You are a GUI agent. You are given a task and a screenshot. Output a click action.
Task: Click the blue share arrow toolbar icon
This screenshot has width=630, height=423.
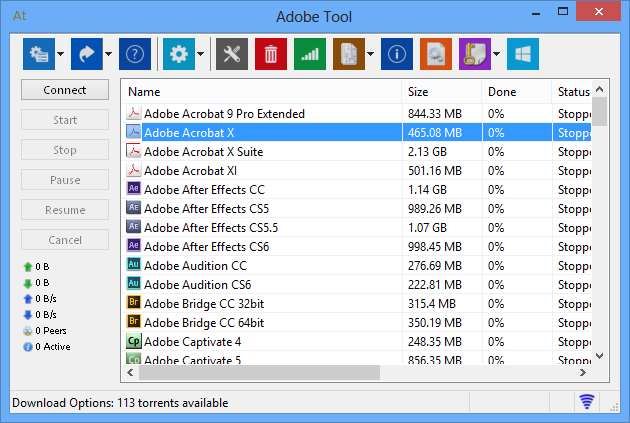87,54
